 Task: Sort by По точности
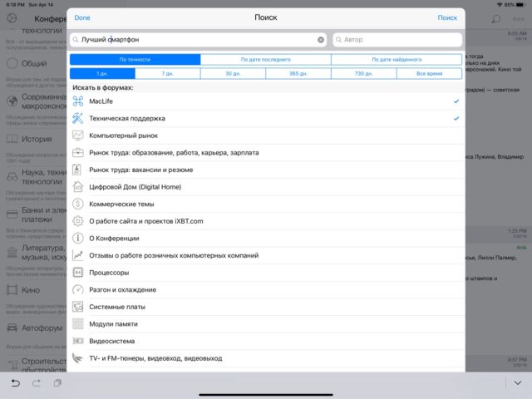pos(135,59)
